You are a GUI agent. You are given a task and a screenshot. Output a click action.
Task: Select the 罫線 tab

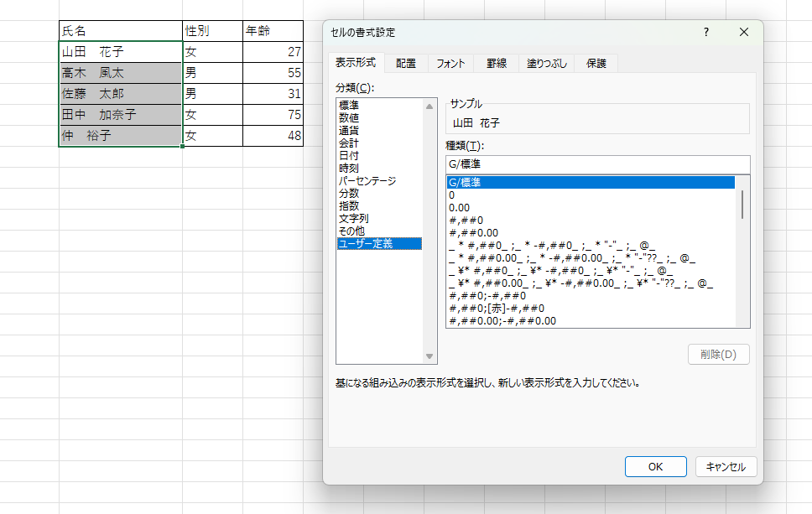[x=496, y=63]
